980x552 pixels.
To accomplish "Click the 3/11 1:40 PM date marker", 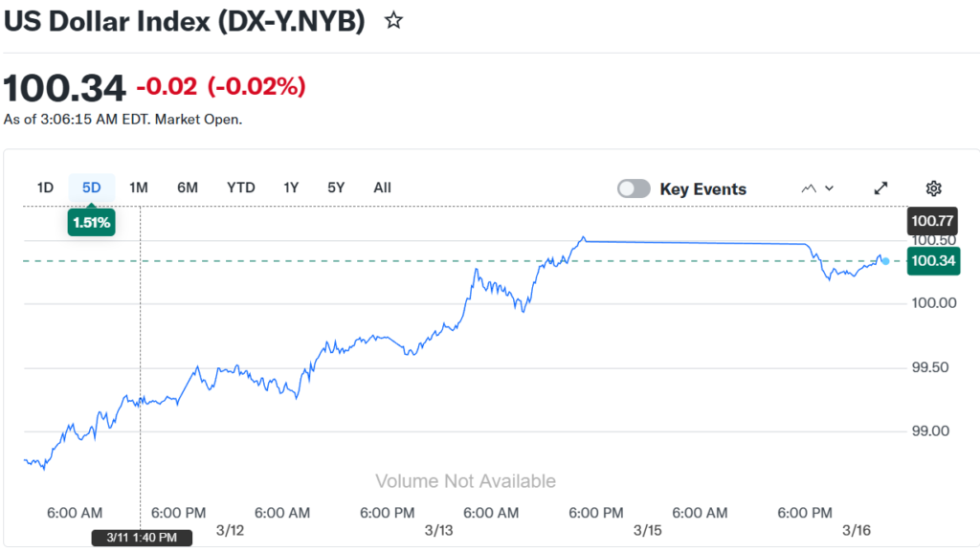I will click(x=141, y=538).
